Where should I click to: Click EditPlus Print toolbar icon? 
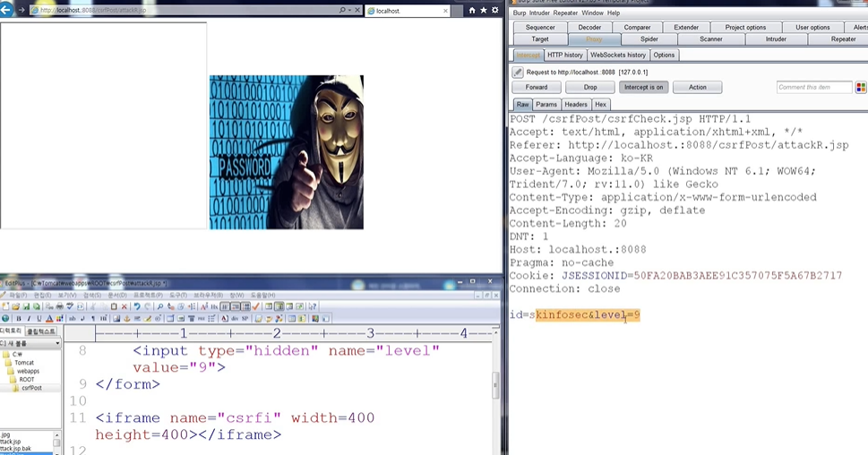59,306
